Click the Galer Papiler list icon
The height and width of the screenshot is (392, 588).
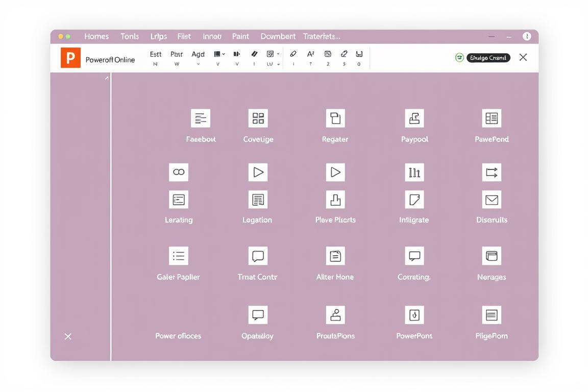[179, 256]
